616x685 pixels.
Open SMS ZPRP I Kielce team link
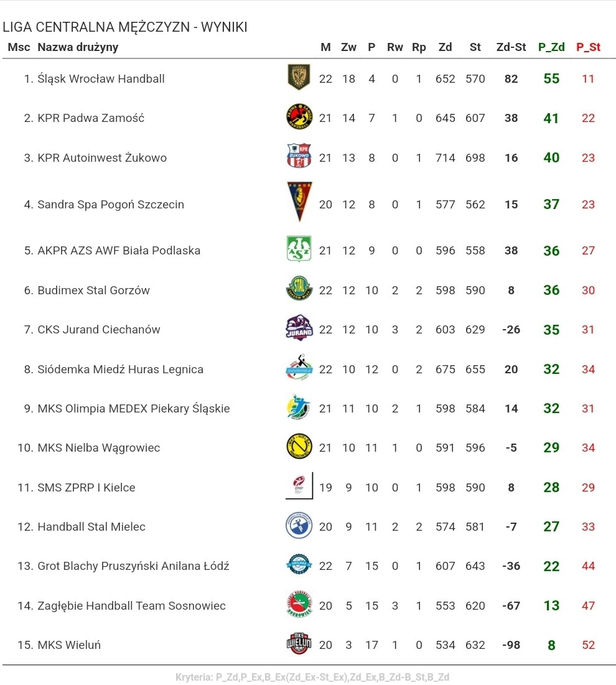[x=86, y=487]
